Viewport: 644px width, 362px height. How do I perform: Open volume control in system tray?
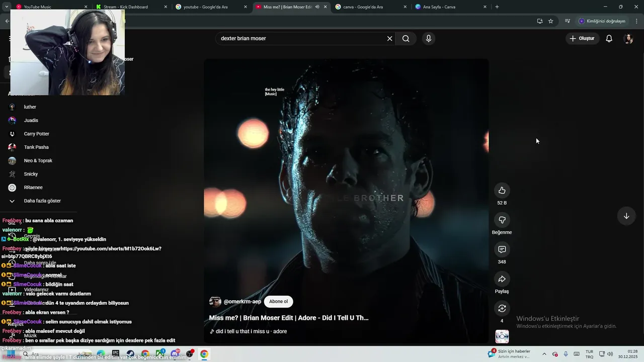pos(610,354)
